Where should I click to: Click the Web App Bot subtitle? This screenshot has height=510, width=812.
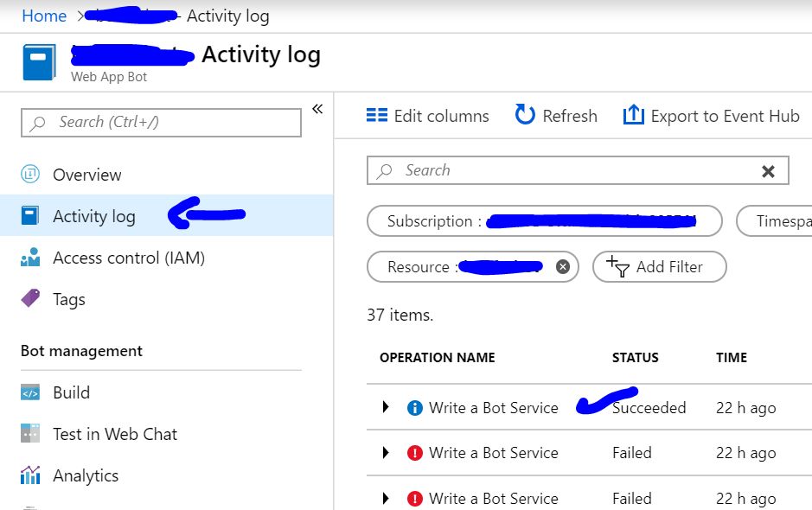(x=109, y=77)
